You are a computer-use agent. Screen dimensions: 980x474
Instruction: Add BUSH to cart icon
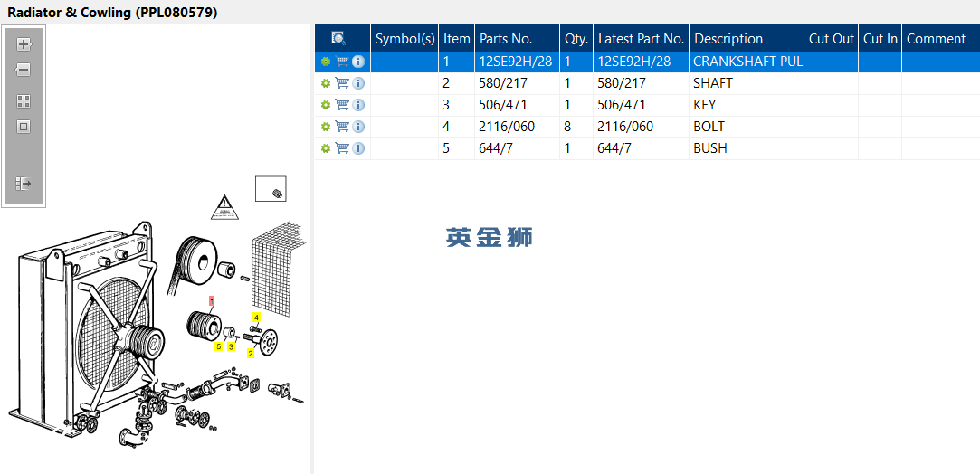(342, 148)
